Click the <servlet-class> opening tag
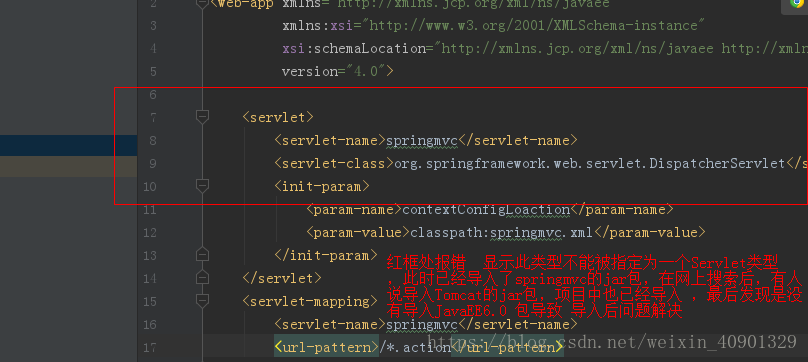 point(334,163)
